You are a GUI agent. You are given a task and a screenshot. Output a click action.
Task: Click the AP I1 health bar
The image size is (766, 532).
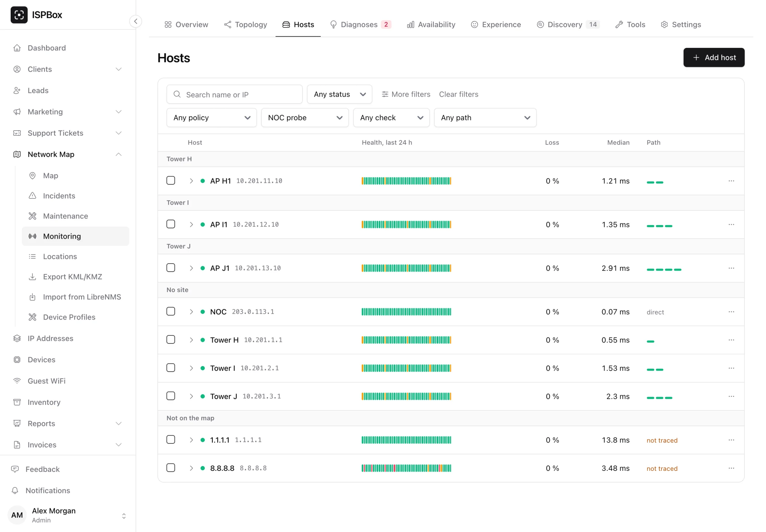coord(406,225)
